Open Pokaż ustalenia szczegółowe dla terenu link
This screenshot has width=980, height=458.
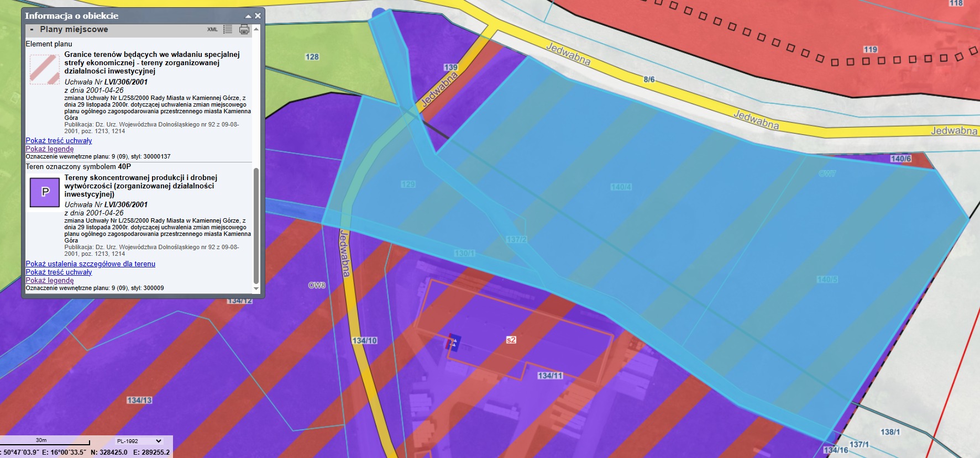[x=90, y=264]
